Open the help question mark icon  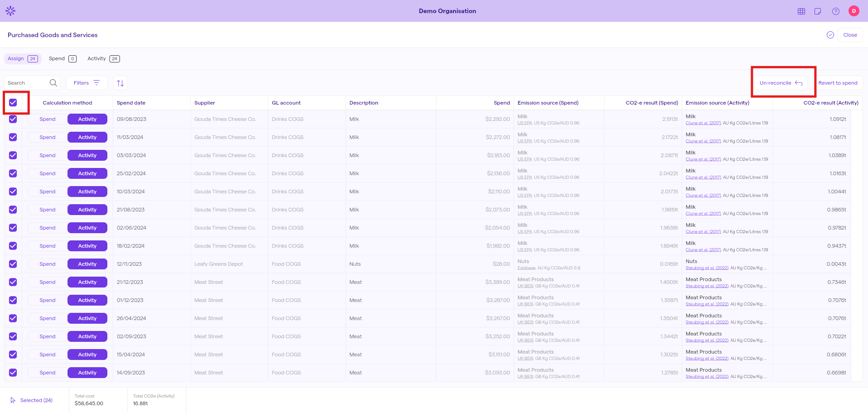836,11
